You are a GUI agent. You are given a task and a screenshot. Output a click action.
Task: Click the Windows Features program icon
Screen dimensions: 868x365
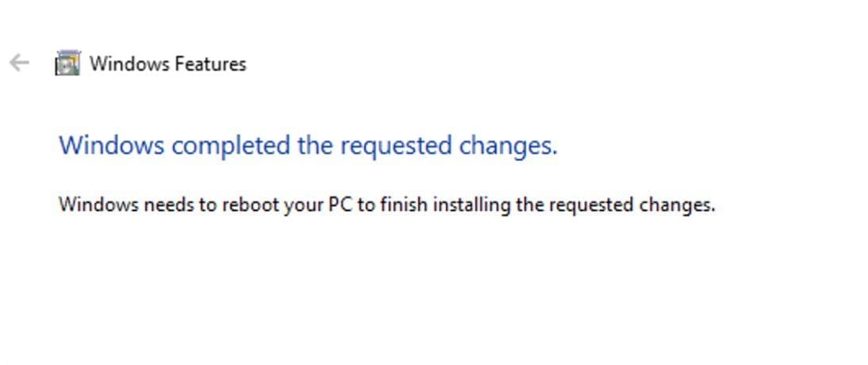67,63
